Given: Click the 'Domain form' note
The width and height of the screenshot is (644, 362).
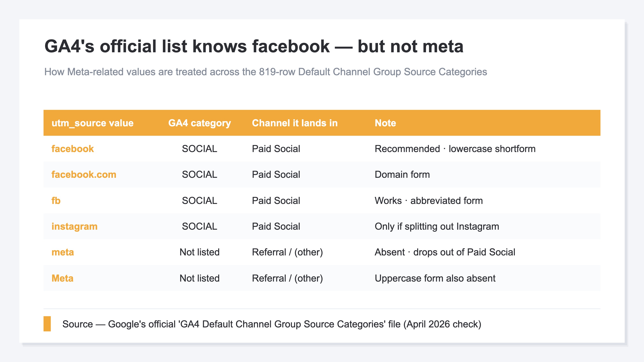Looking at the screenshot, I should pos(402,174).
